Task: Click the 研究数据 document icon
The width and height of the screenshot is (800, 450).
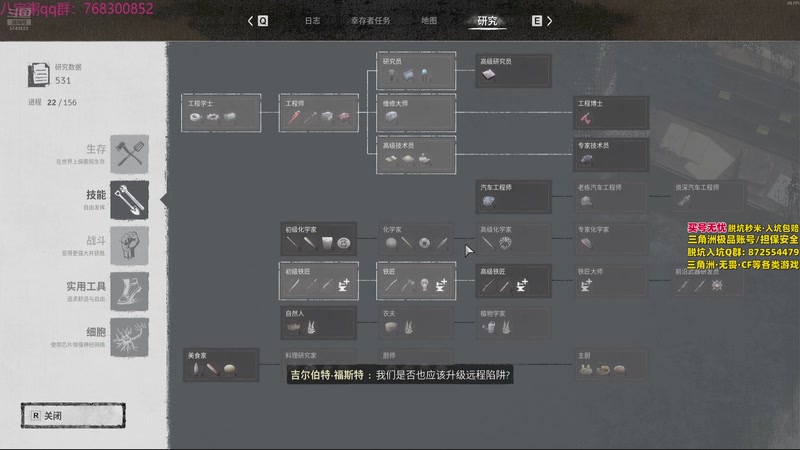Action: (x=39, y=74)
